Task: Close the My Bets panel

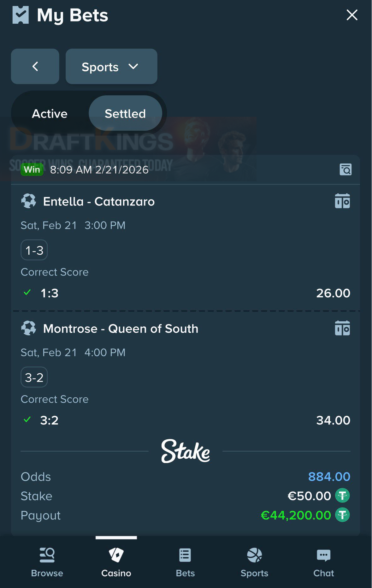Action: pyautogui.click(x=352, y=15)
